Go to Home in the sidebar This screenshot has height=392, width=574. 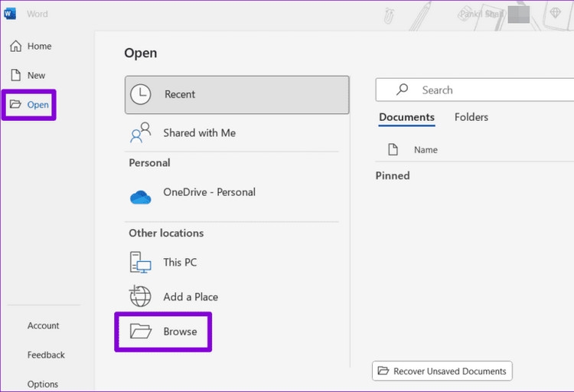click(31, 46)
